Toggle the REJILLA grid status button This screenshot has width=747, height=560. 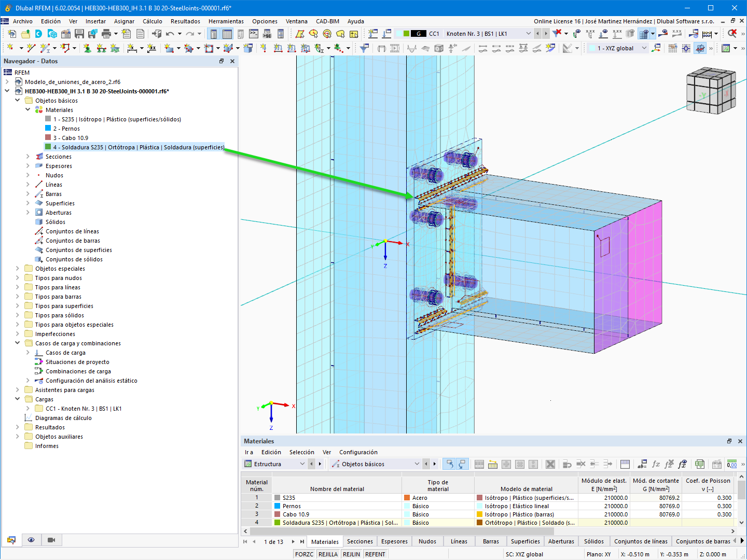[328, 554]
